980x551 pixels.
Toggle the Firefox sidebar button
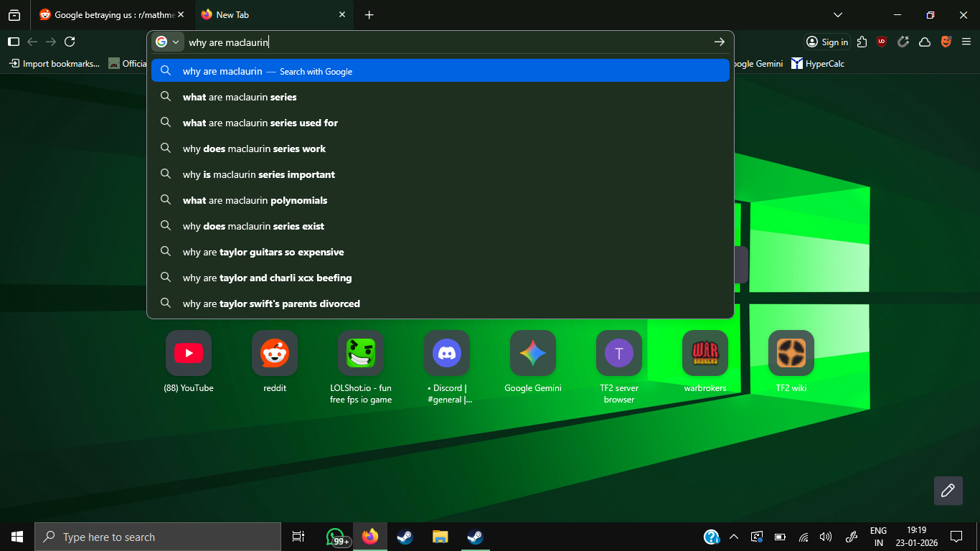click(14, 42)
